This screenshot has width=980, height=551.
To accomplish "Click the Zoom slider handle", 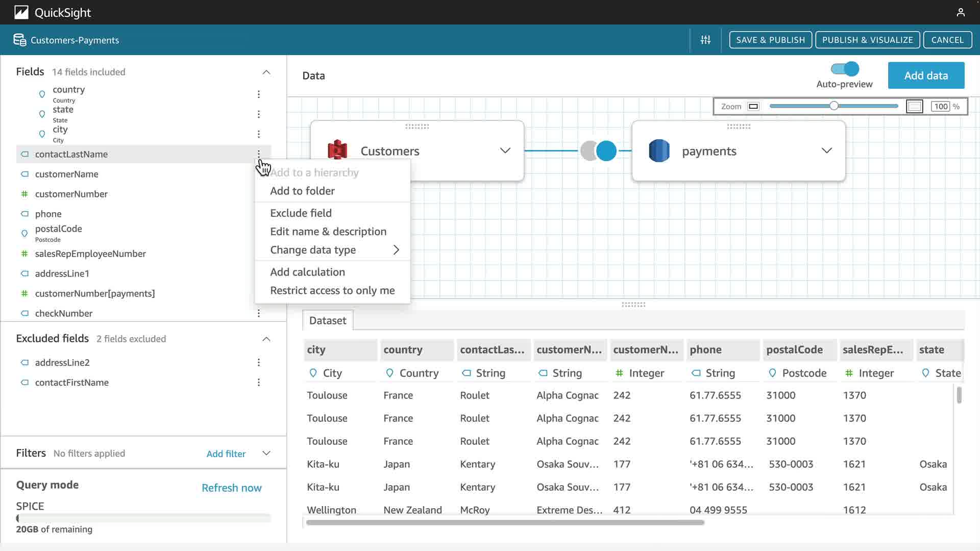I will coord(834,106).
